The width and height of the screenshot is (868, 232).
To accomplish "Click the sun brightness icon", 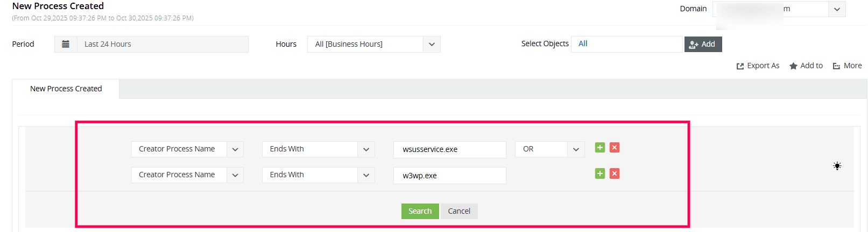I will (x=837, y=166).
